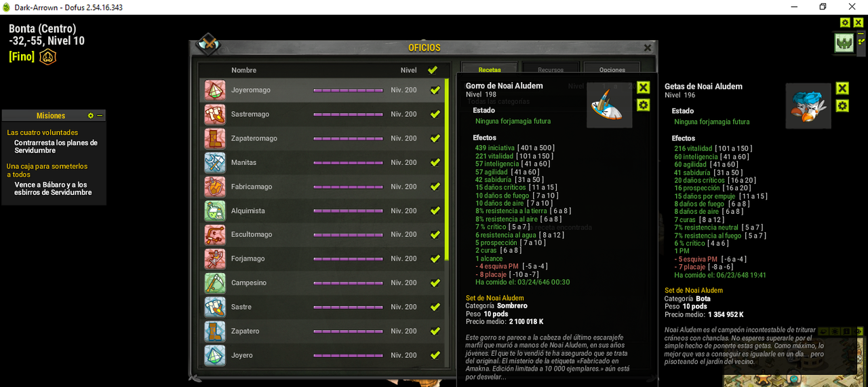Click the Alquimista experience bar

[x=348, y=210]
